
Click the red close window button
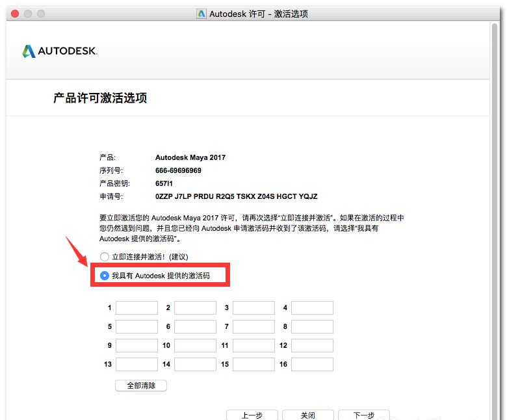[15, 14]
